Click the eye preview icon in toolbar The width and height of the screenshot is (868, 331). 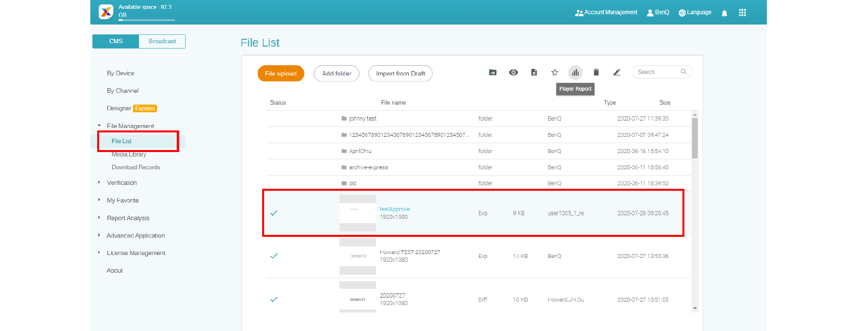point(514,73)
